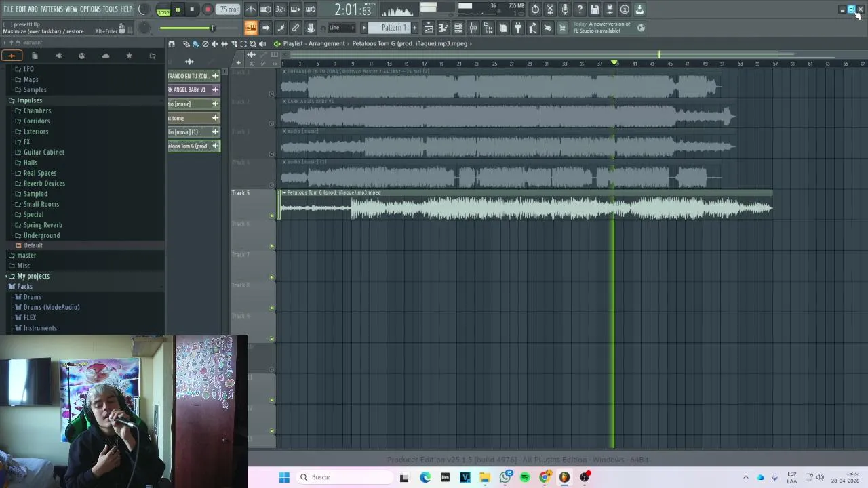Toggle overdub/blend recording icon
This screenshot has height=488, width=868.
pos(296,9)
